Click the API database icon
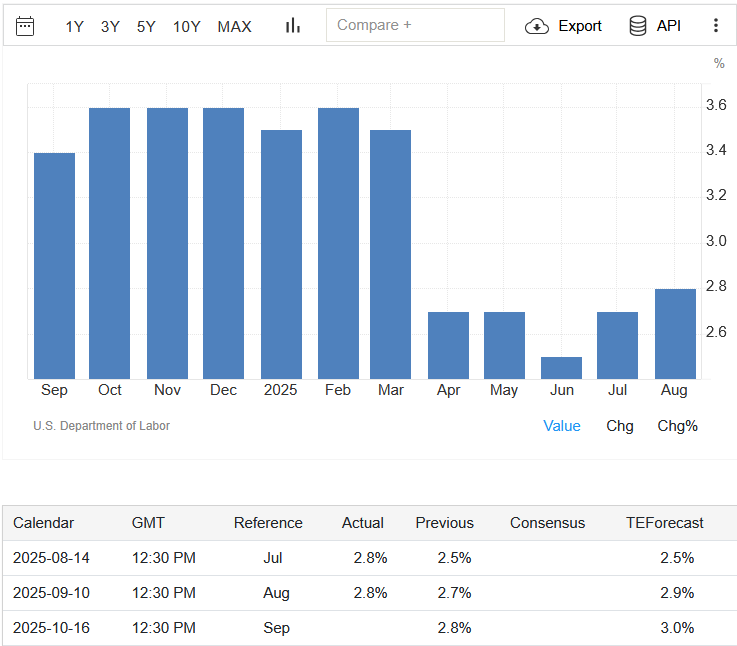 (x=638, y=26)
